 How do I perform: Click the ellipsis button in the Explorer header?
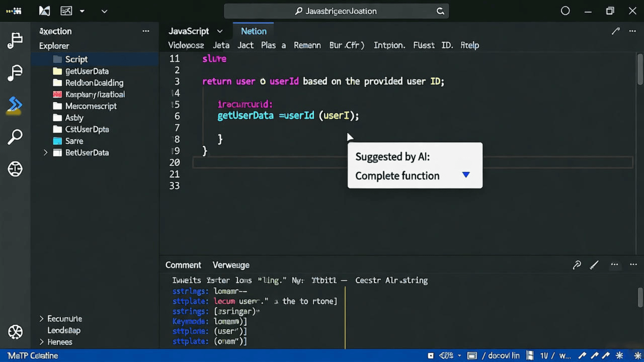(x=146, y=31)
